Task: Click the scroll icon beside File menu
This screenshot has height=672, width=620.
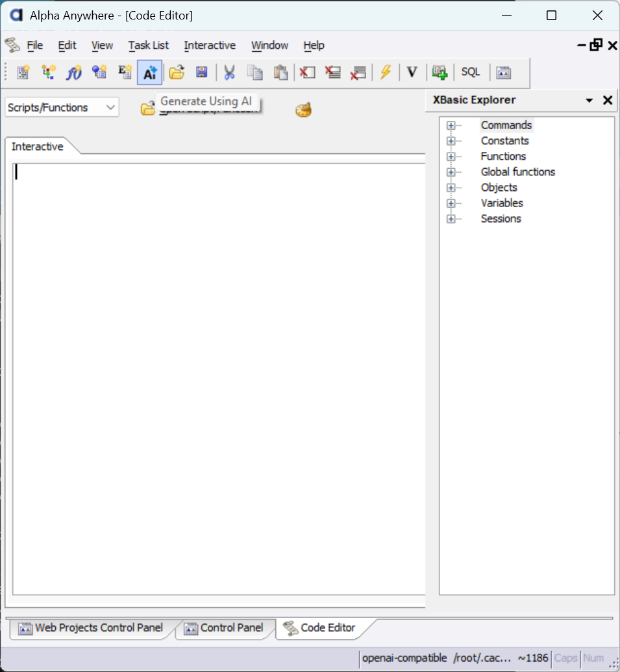Action: click(x=12, y=45)
